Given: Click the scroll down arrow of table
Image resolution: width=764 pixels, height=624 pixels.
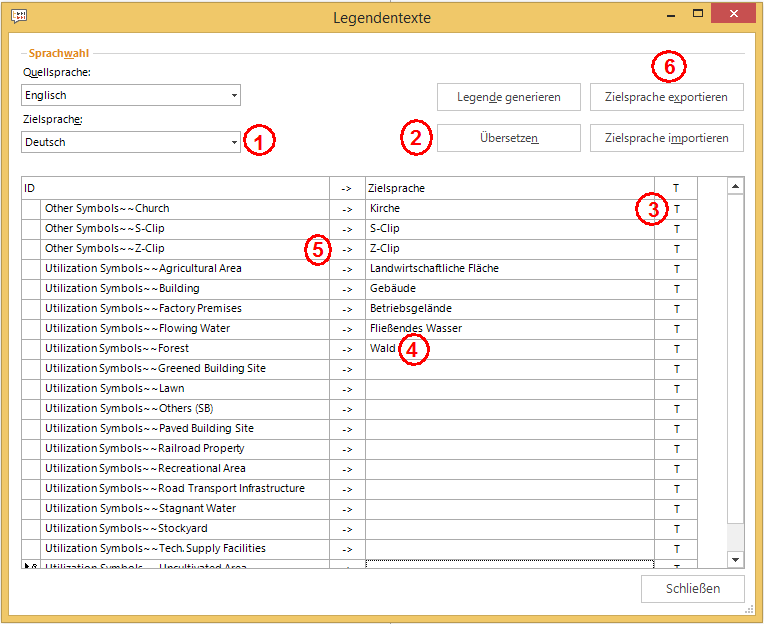Looking at the screenshot, I should 735,559.
